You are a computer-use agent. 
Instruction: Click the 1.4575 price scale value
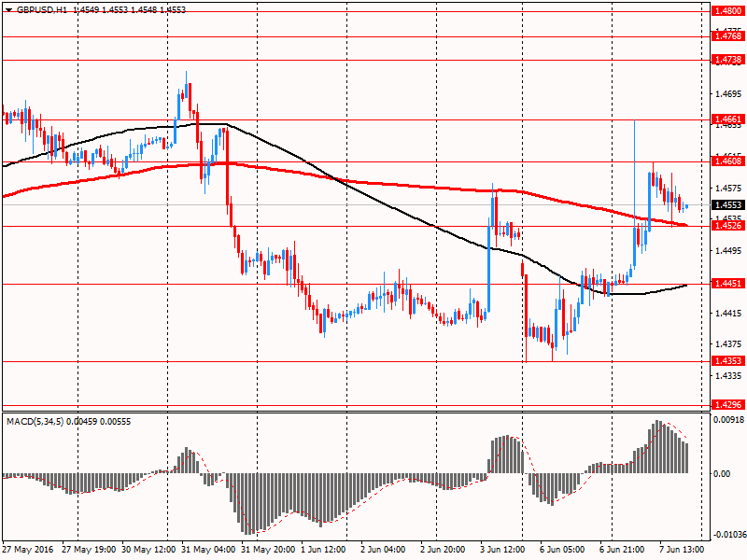(x=728, y=189)
